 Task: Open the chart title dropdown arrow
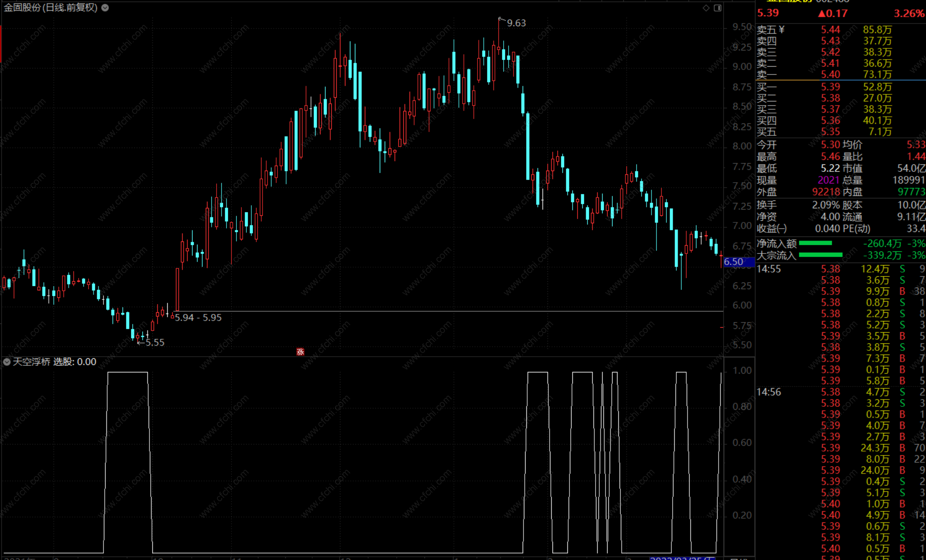pos(105,7)
